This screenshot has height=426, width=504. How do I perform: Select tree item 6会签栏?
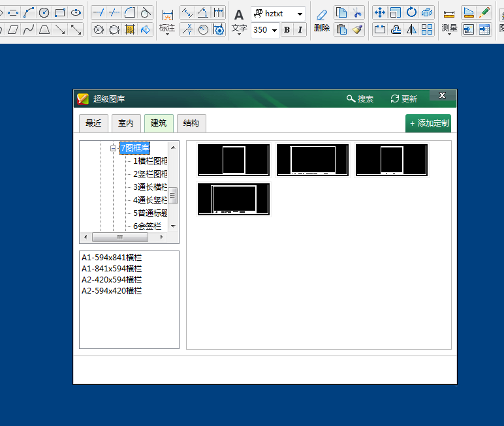click(x=147, y=226)
